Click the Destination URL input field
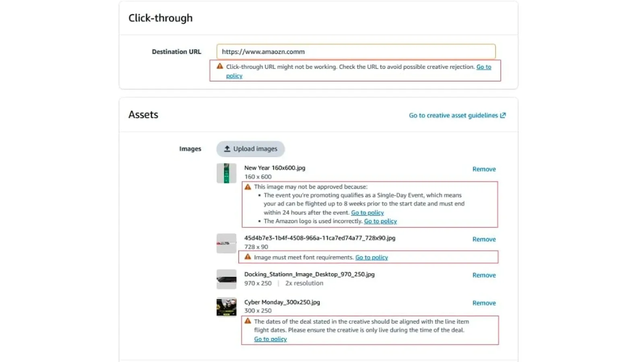This screenshot has height=362, width=644. (356, 51)
